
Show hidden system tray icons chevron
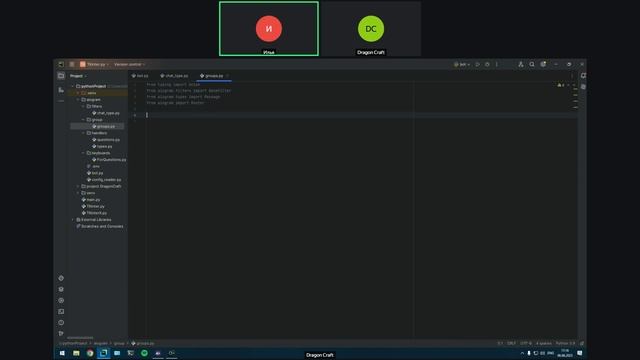point(522,353)
